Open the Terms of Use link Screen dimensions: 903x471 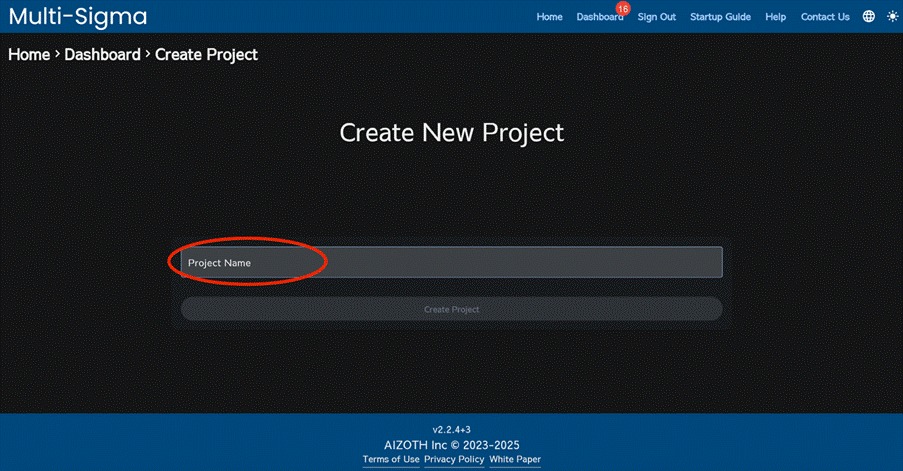click(x=390, y=459)
